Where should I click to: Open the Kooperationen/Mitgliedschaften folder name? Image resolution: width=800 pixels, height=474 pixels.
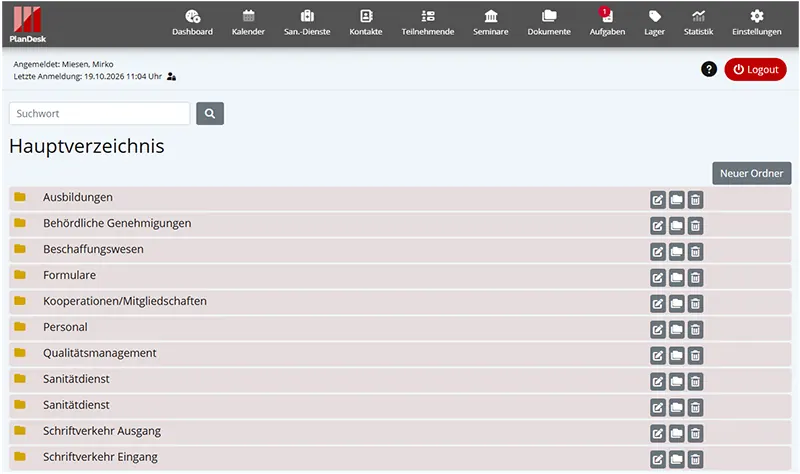(125, 301)
